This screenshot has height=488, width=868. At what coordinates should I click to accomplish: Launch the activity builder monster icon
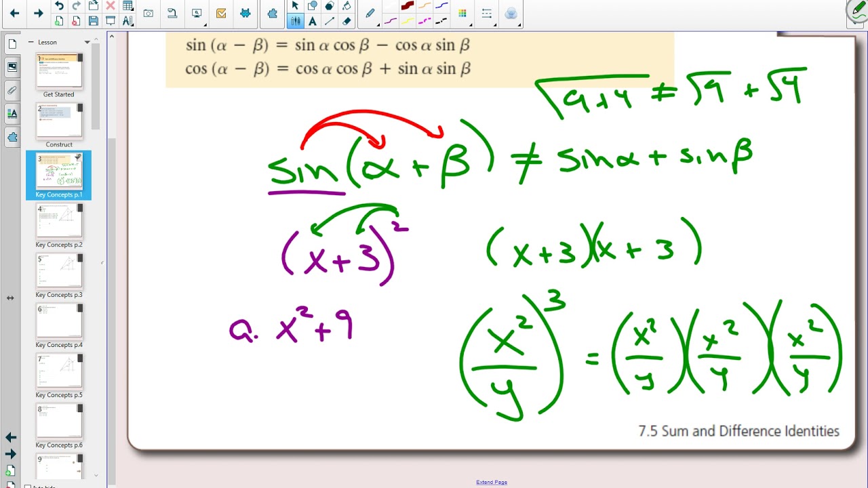pos(245,14)
